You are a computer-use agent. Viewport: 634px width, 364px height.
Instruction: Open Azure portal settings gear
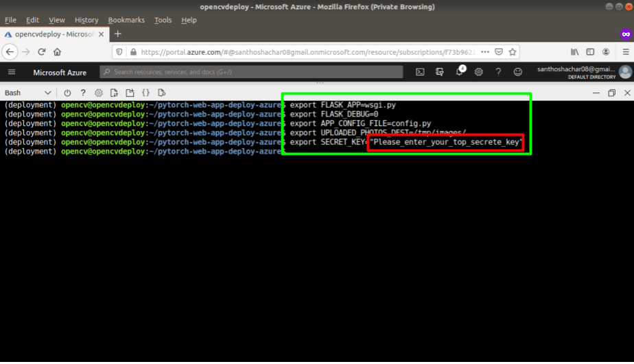pos(479,72)
